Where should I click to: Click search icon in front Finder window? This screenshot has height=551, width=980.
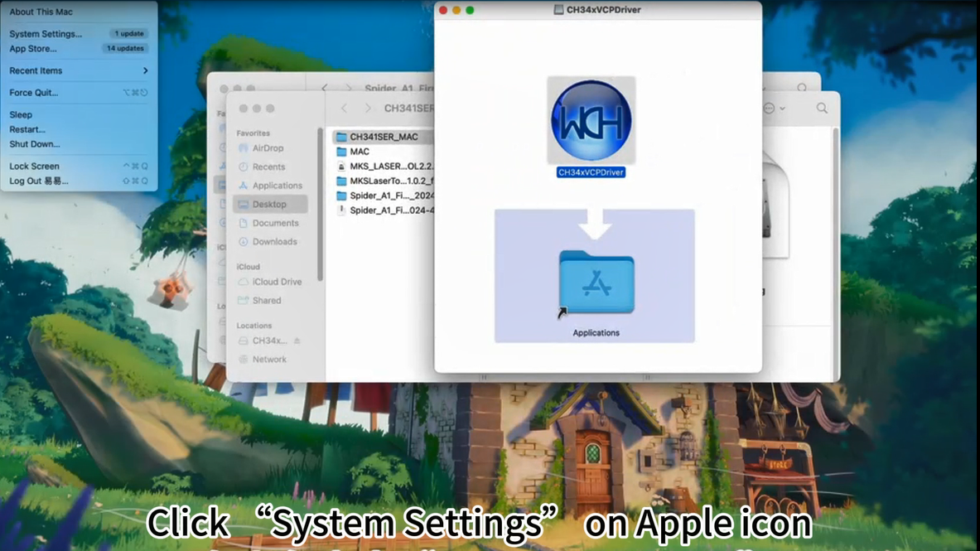click(x=822, y=109)
